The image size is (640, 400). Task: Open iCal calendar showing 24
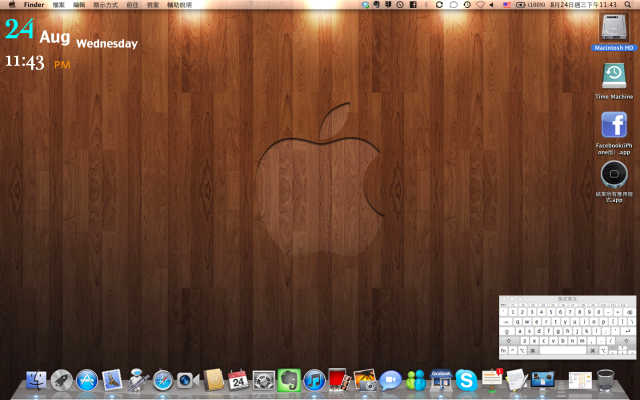pyautogui.click(x=238, y=380)
